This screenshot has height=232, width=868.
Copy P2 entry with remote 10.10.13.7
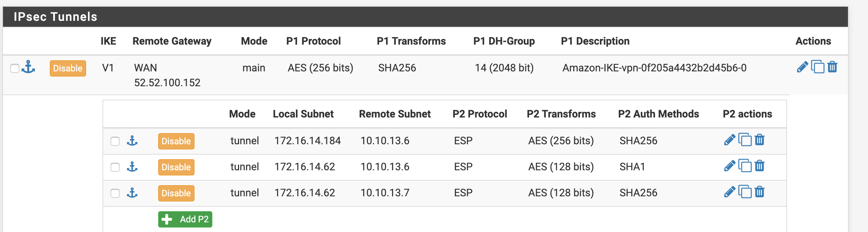click(745, 192)
